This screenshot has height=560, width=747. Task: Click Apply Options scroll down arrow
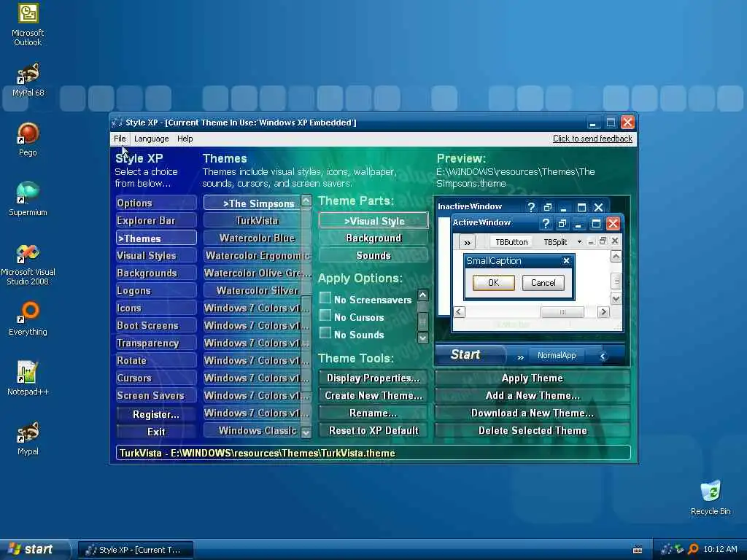(422, 338)
